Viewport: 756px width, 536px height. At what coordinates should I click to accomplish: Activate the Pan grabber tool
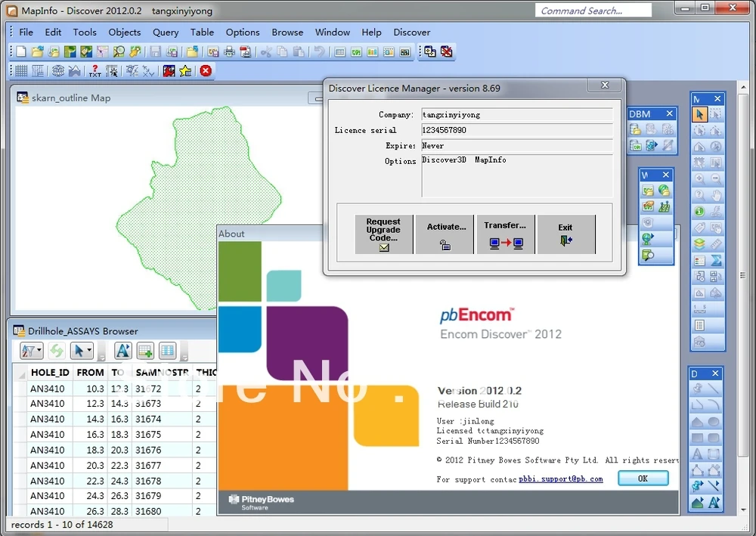(716, 194)
